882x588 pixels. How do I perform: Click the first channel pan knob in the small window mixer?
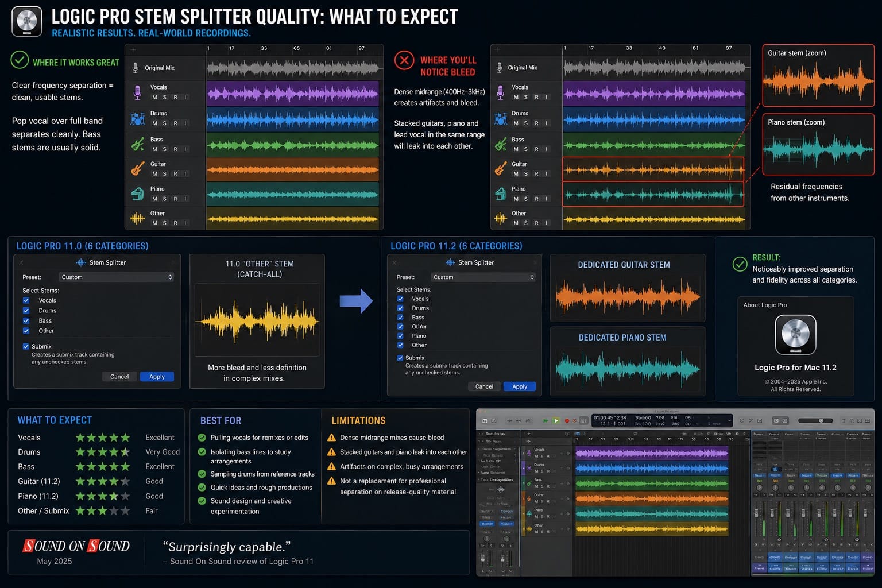(x=759, y=488)
